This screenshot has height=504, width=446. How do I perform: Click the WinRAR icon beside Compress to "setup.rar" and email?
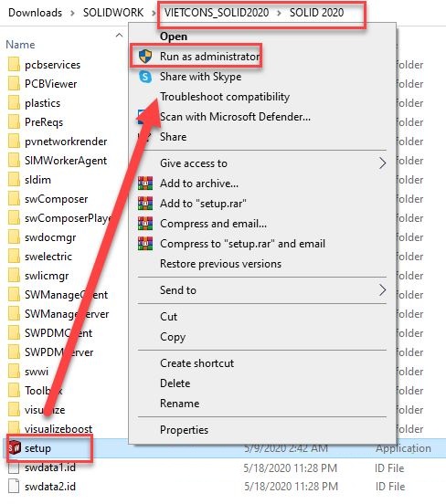tap(145, 243)
